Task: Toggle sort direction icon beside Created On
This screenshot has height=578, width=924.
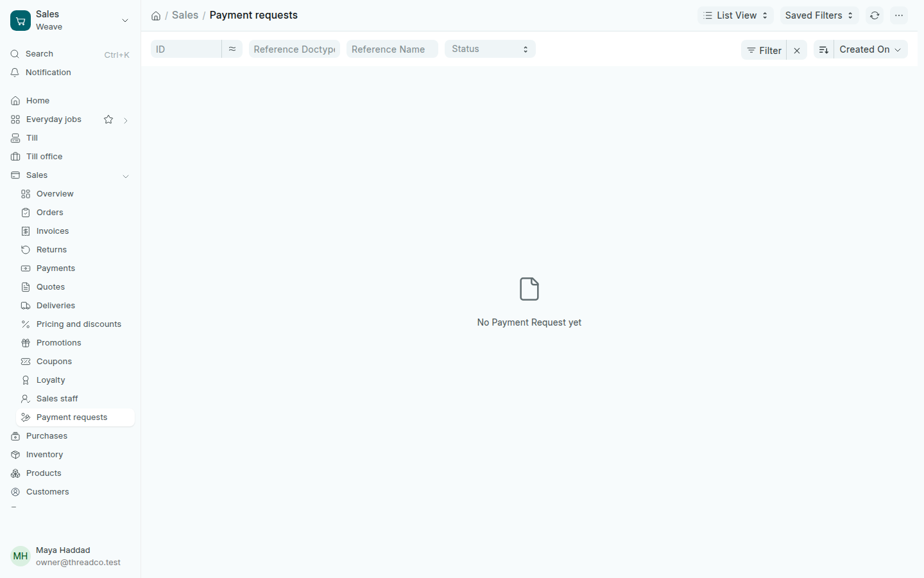Action: pos(824,50)
